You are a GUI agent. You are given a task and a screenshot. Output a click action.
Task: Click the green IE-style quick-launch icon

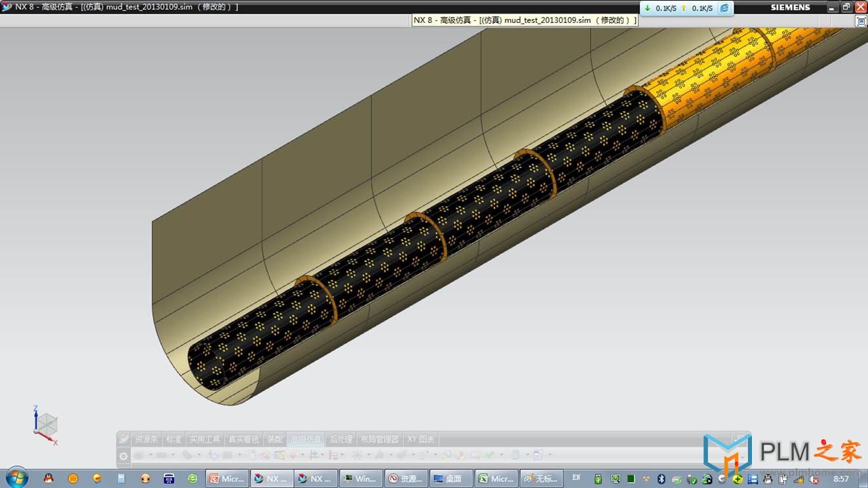coord(193,479)
